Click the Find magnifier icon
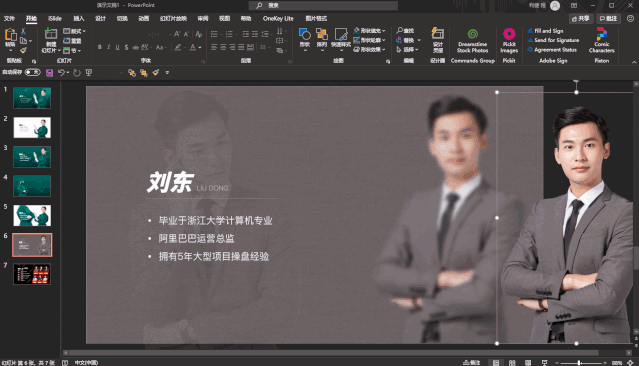The height and width of the screenshot is (366, 639). tap(400, 31)
